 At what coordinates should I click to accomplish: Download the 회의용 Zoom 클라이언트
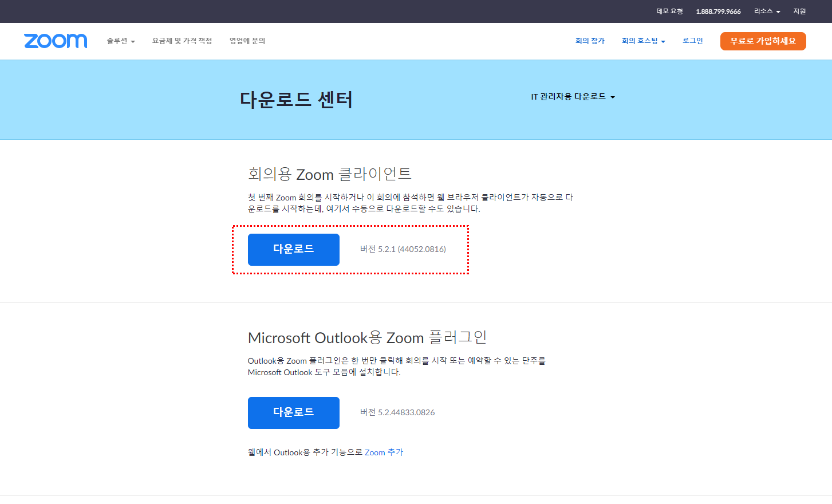(293, 250)
